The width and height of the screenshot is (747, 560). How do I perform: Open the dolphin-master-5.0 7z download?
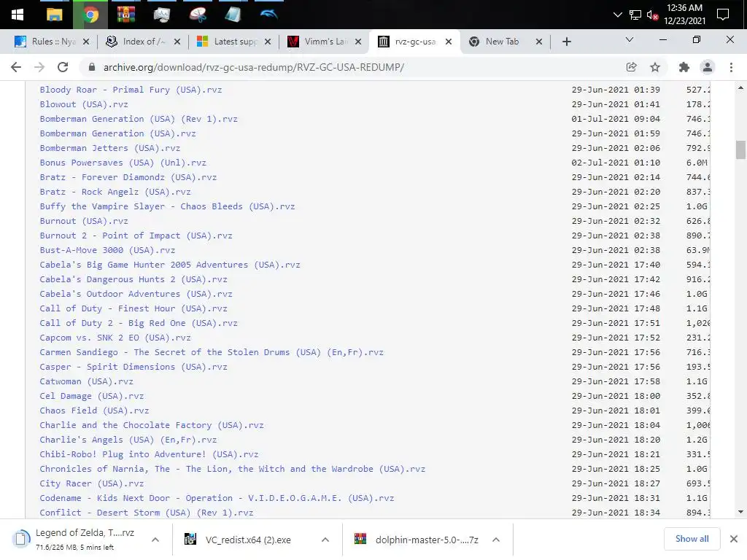tap(418, 540)
